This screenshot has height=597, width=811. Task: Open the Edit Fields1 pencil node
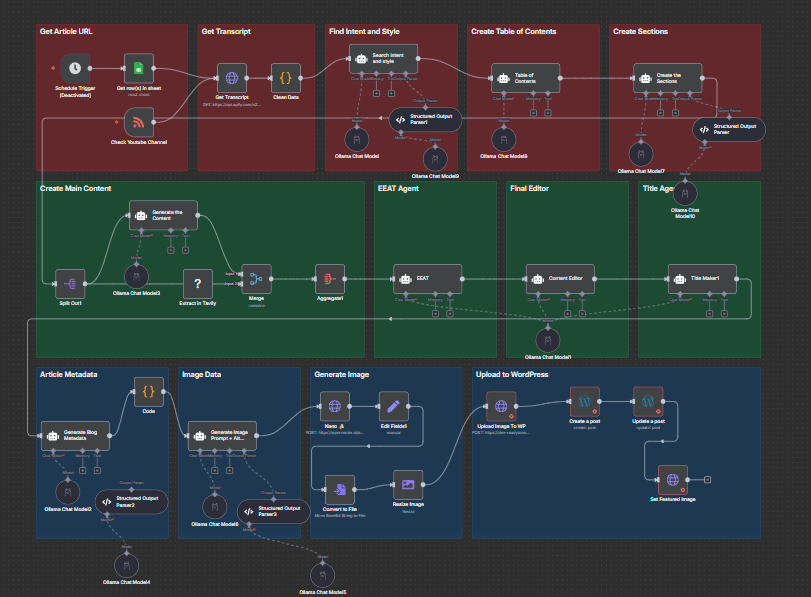pyautogui.click(x=394, y=406)
